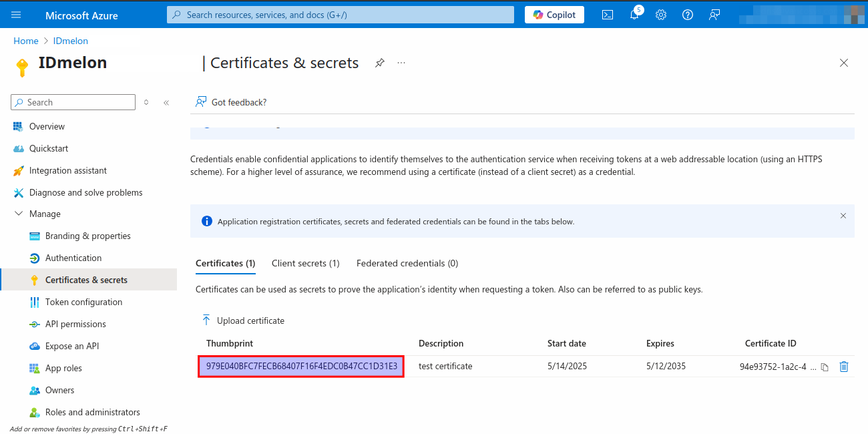Go to the Home breadcrumb

[26, 41]
